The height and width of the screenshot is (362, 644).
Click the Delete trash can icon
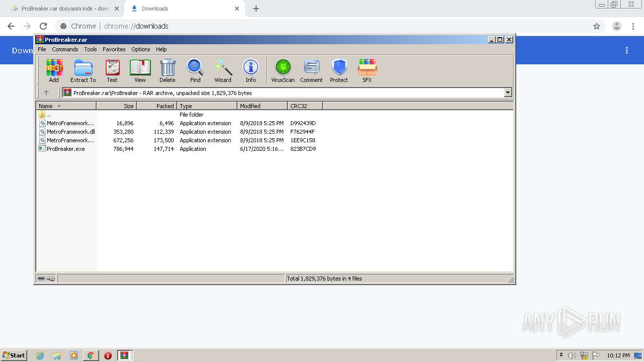click(x=168, y=70)
